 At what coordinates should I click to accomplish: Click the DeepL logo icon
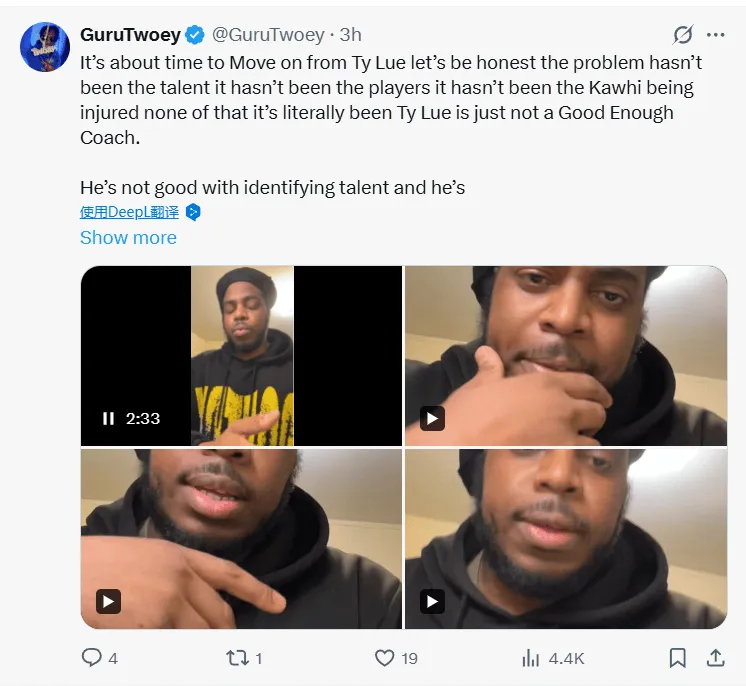tap(193, 212)
